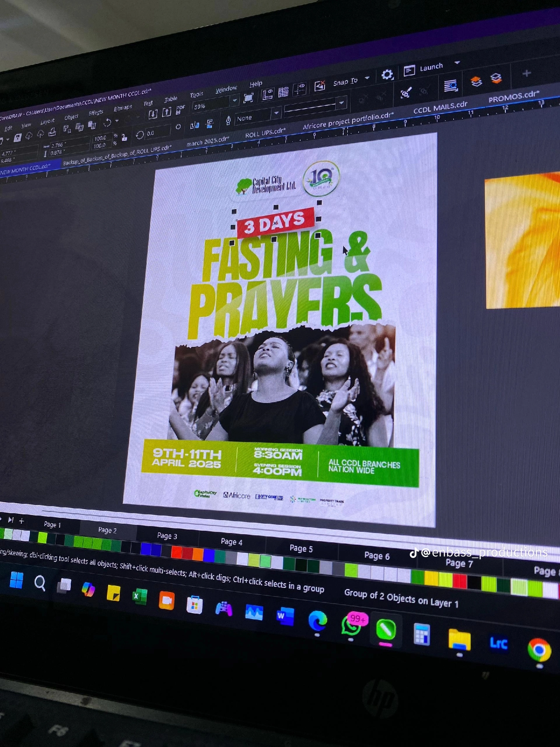The image size is (560, 747).
Task: Open the Snap To dropdown
Action: [x=367, y=78]
